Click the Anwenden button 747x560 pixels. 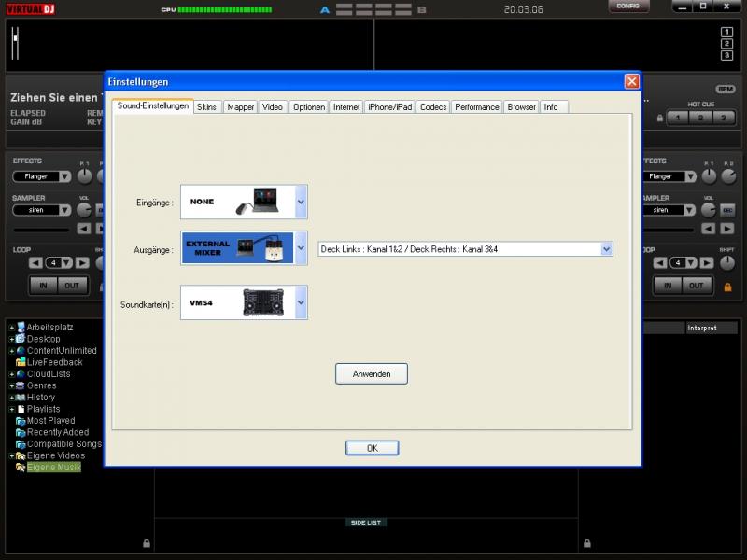[372, 374]
